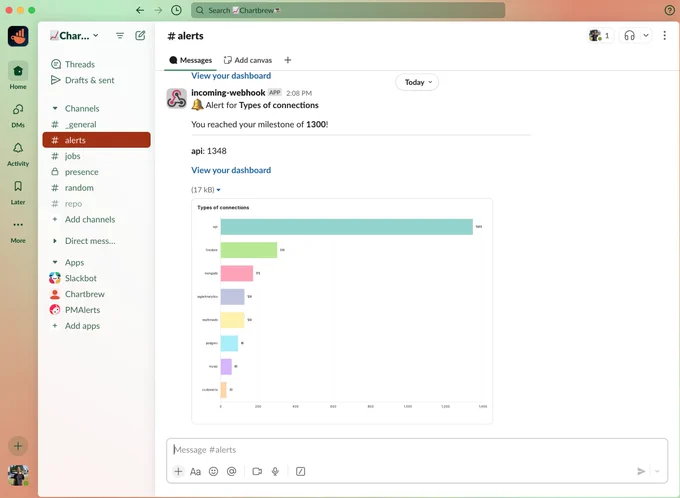
Task: Open the Types of connections chart image
Action: coord(342,311)
